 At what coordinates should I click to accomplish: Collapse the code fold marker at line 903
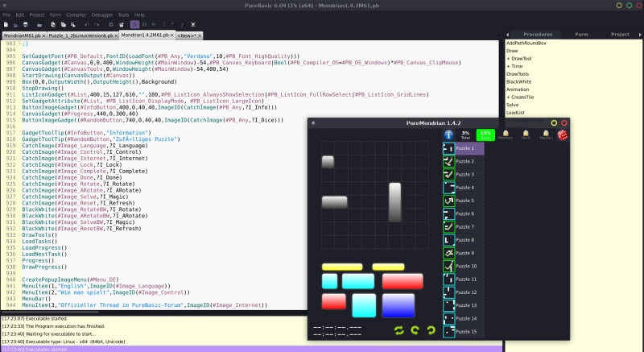(x=19, y=43)
